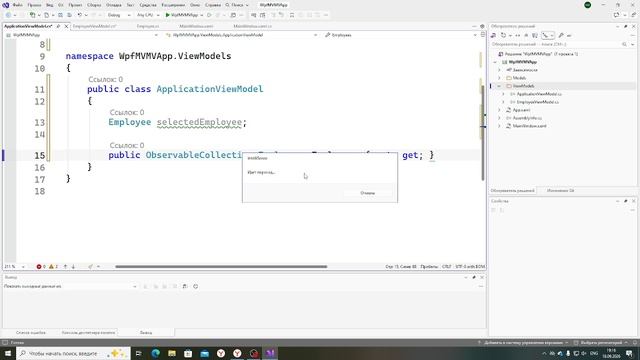Open the Расширения menu
The height and width of the screenshot is (360, 640).
(173, 5)
